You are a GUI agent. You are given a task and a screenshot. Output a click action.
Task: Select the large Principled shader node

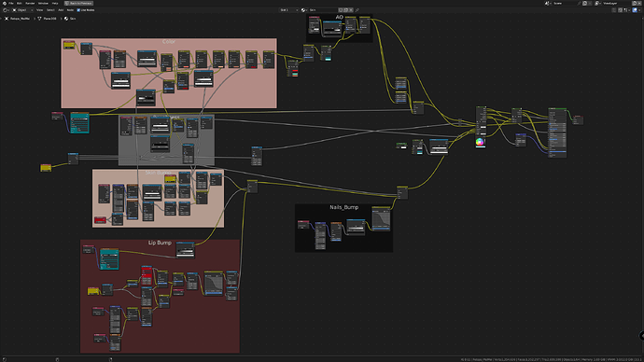[557, 132]
